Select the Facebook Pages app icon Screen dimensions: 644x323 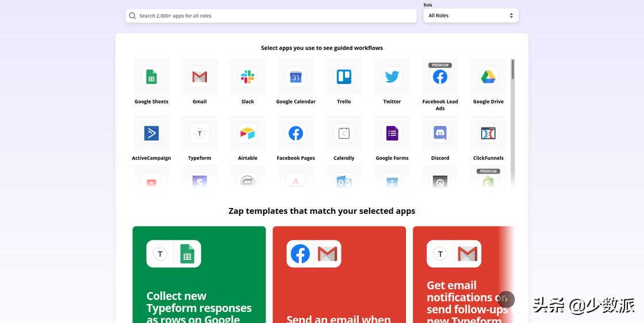tap(296, 133)
